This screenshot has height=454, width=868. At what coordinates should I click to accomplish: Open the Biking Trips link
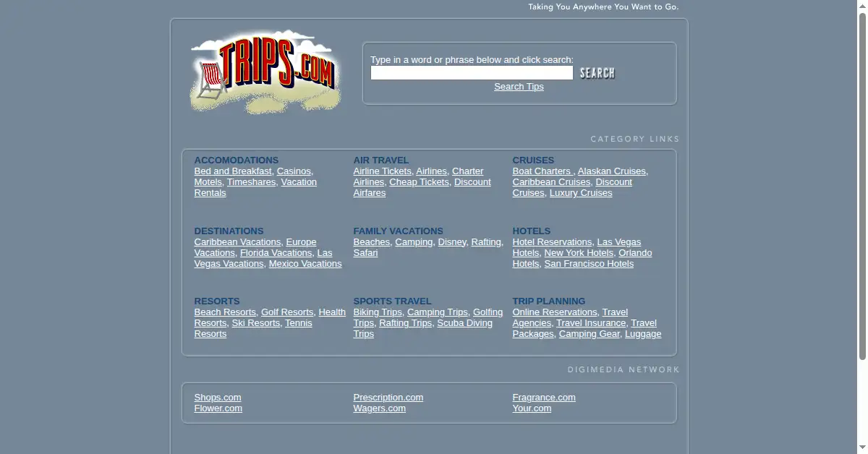[x=378, y=312]
